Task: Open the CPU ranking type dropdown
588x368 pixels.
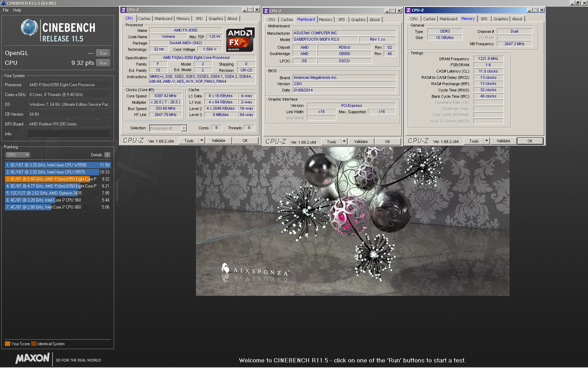Action: 17,155
